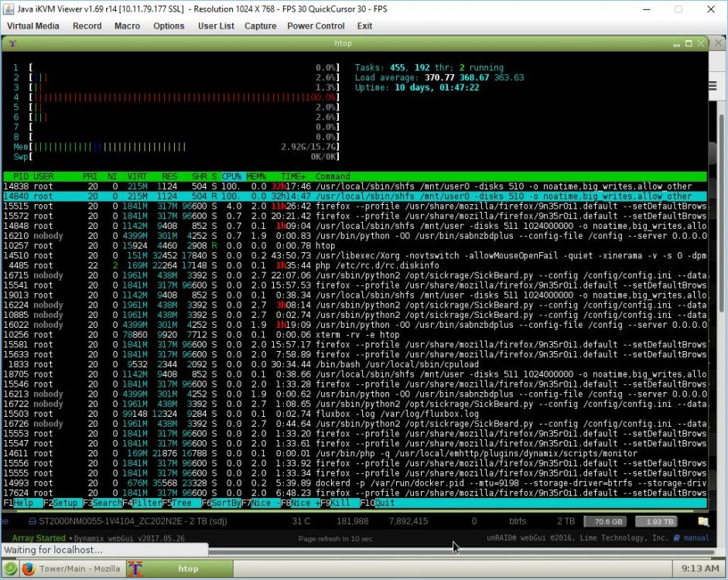The width and height of the screenshot is (728, 580).
Task: Select the fluxbox process row PID 15503
Action: [x=354, y=414]
